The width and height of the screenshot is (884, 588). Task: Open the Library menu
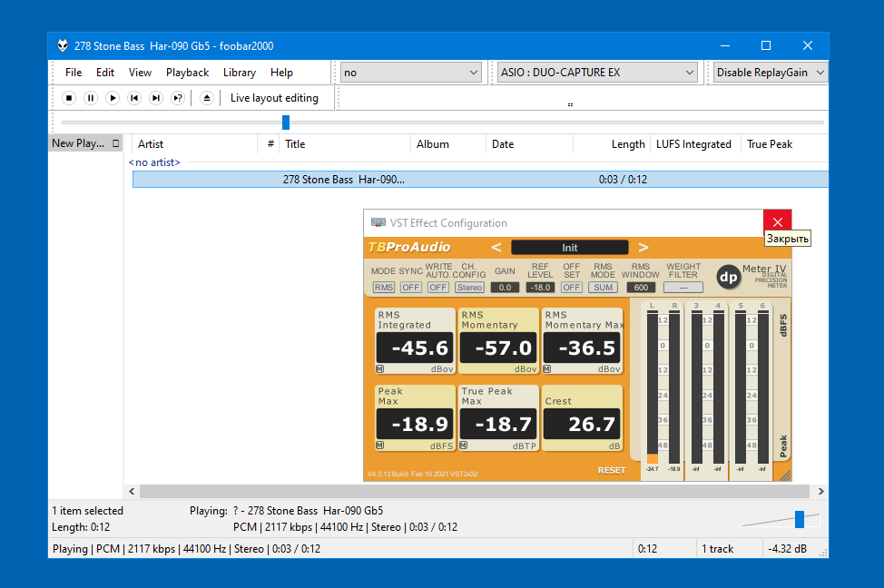pos(239,73)
